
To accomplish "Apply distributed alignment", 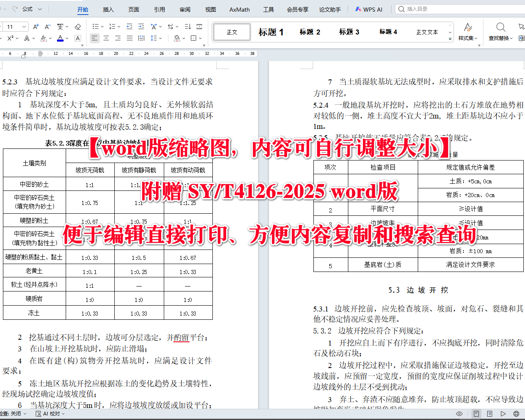I will tap(141, 38).
